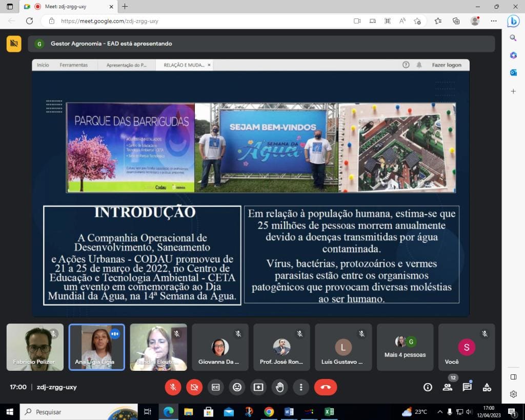The image size is (525, 420).
Task: Select Ana Ligia's video tile
Action: pos(97,347)
